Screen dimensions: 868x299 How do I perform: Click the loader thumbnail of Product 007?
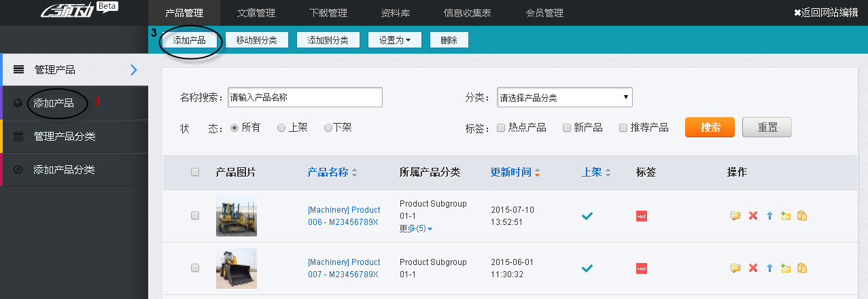(x=237, y=268)
